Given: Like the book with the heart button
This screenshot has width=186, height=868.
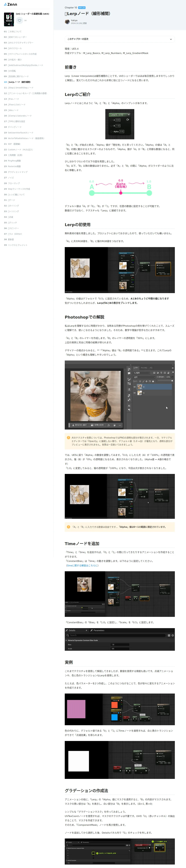Looking at the screenshot, I should (20, 21).
